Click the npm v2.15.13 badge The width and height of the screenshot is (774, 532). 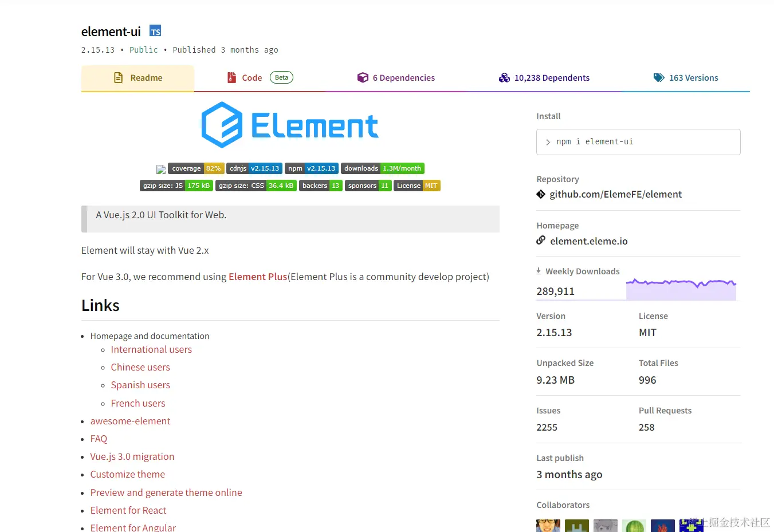(312, 168)
